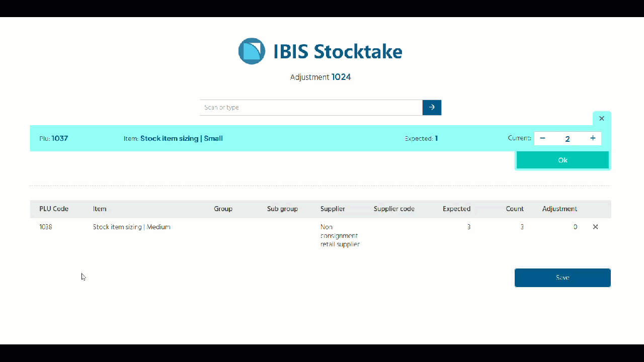Click the adjustment value 0 in row 1038
The image size is (644, 362).
[575, 227]
